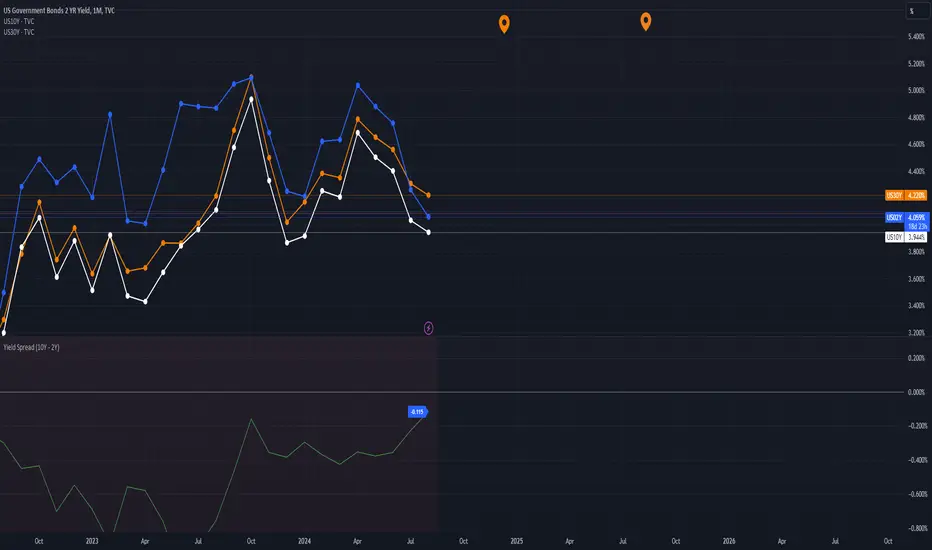932x550 pixels.
Task: Click the 2026 label on time axis
Action: pos(729,541)
